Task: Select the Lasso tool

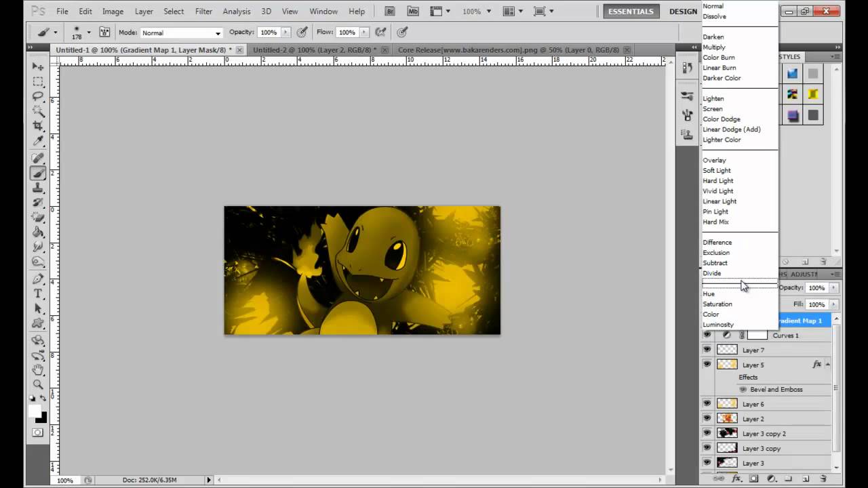Action: 38,96
